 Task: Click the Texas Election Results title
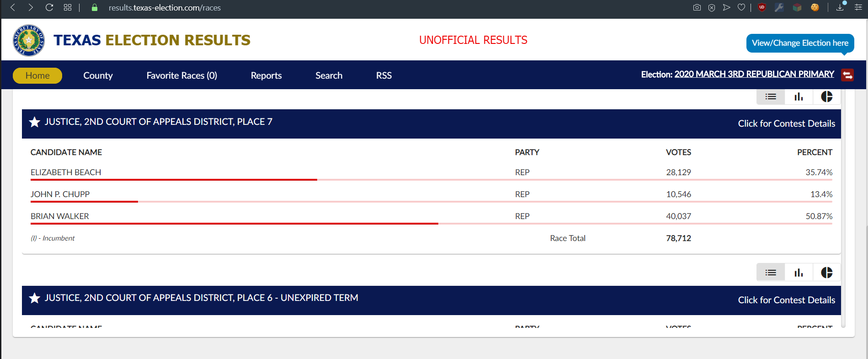tap(152, 40)
